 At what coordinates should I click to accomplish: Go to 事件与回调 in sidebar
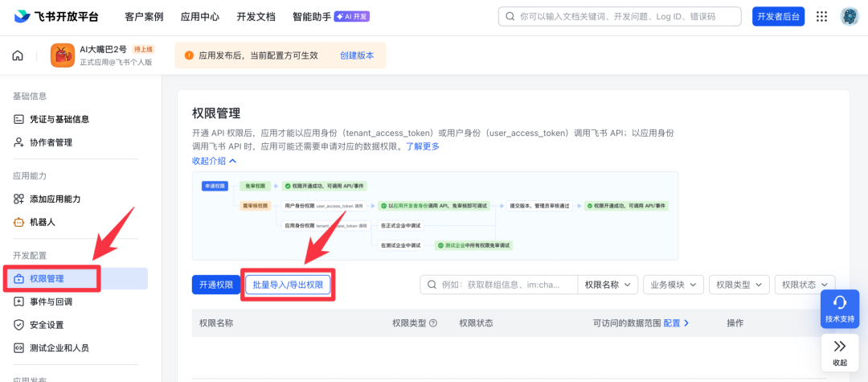pos(51,302)
